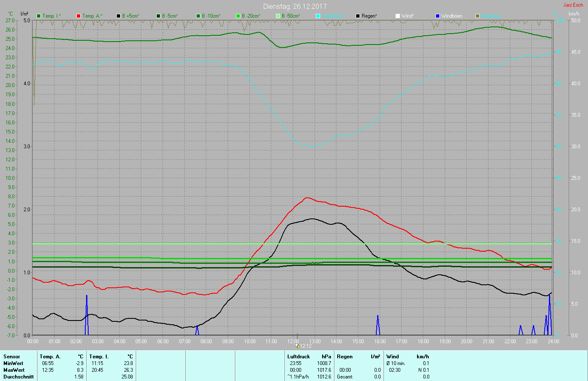Click the white Wind legend square
The height and width of the screenshot is (381, 588).
398,16
